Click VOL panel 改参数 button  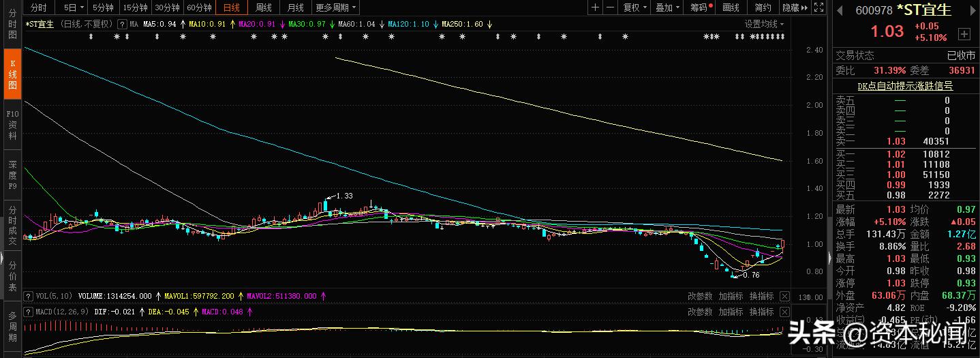700,296
